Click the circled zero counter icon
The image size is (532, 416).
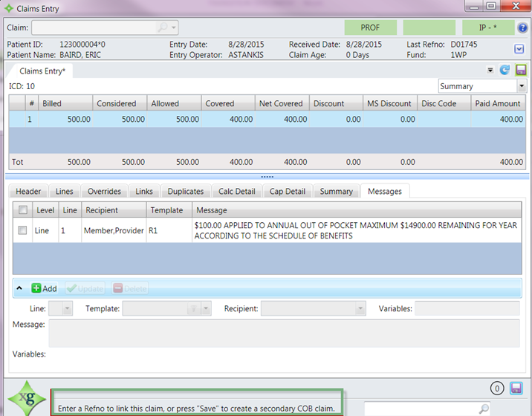pyautogui.click(x=497, y=389)
